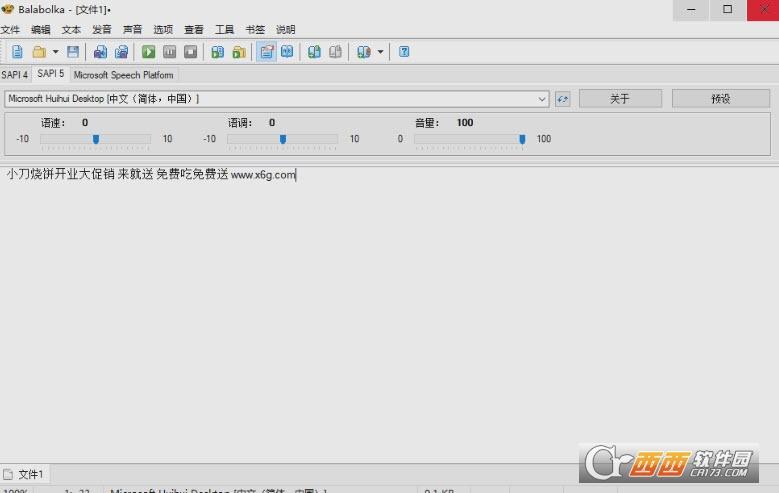The width and height of the screenshot is (779, 493).
Task: Click the green book bookmark icon
Action: (314, 52)
